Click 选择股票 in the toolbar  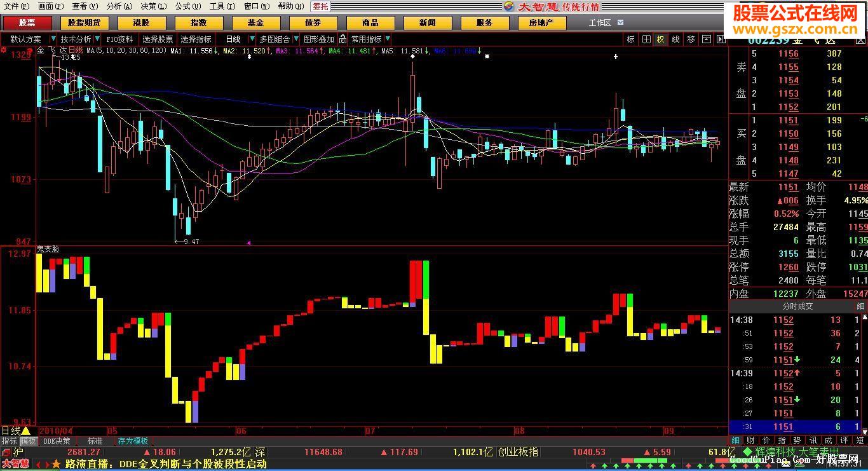(158, 39)
